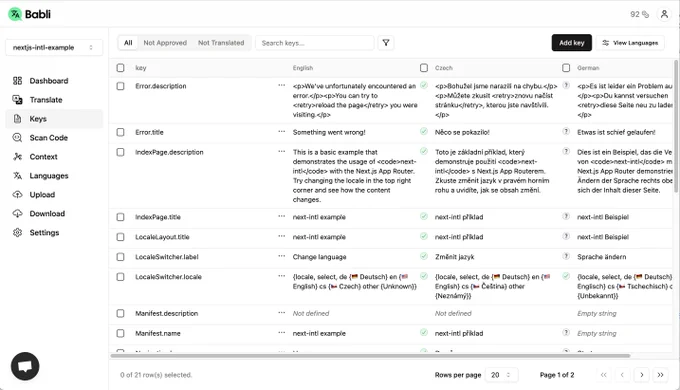Click the 'Něco se pokazilo!' Czech cell
The width and height of the screenshot is (680, 390).
tap(462, 132)
